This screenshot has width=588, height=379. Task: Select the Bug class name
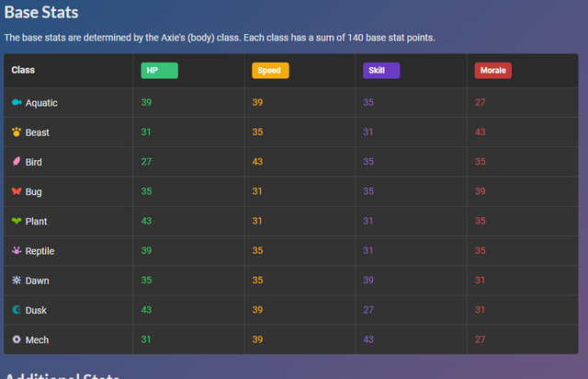click(34, 192)
